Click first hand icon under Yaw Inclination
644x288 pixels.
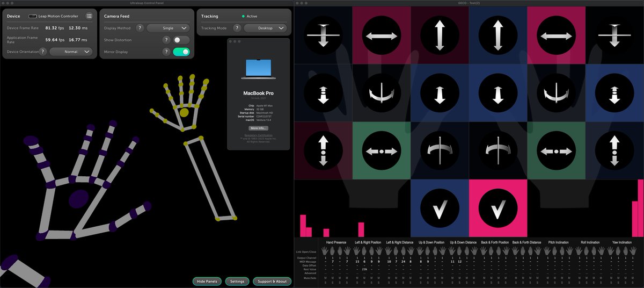(x=611, y=250)
